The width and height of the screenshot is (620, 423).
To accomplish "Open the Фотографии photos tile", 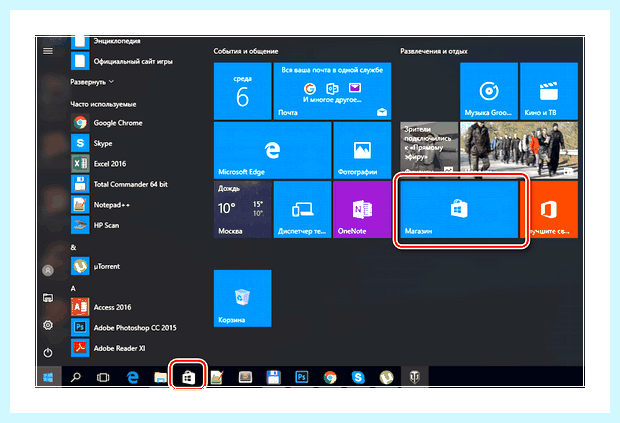I will [362, 150].
